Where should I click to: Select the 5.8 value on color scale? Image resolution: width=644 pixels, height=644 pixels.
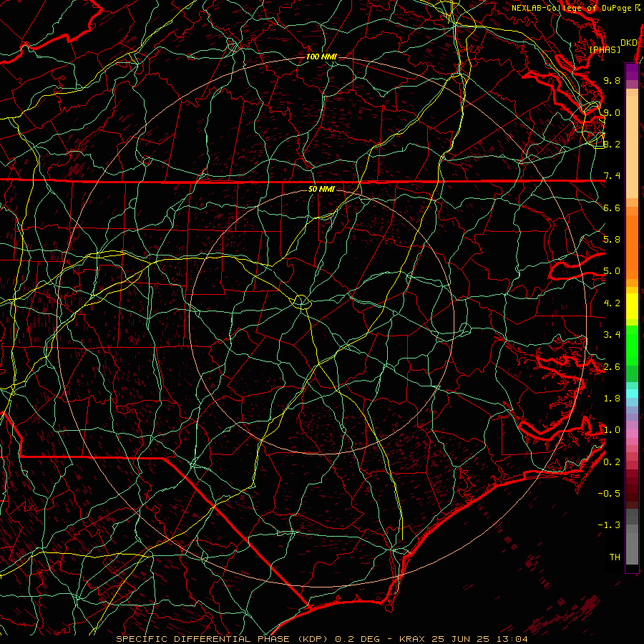click(x=612, y=240)
